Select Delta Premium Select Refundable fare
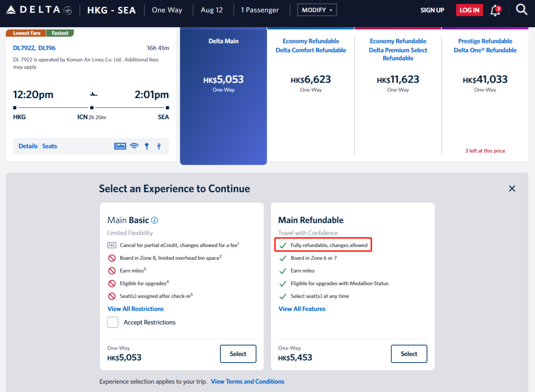The image size is (535, 392). [x=398, y=79]
